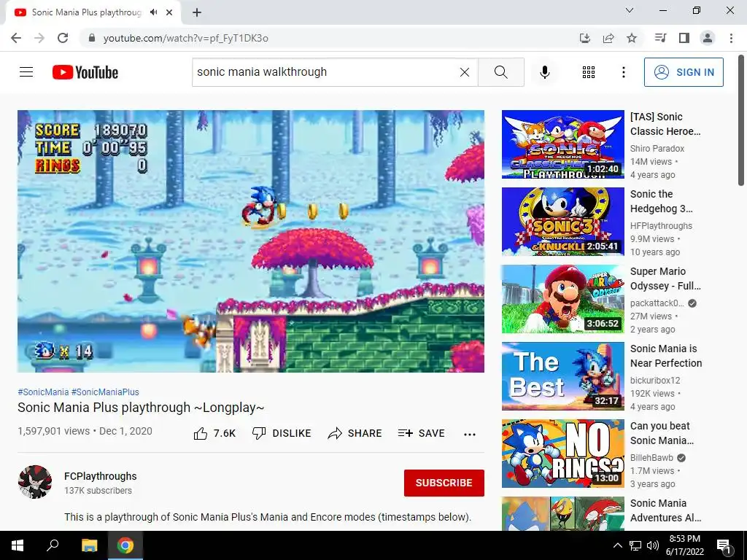747x560 pixels.
Task: Open TAS Sonic Classic Heroes thumbnail
Action: tap(562, 144)
